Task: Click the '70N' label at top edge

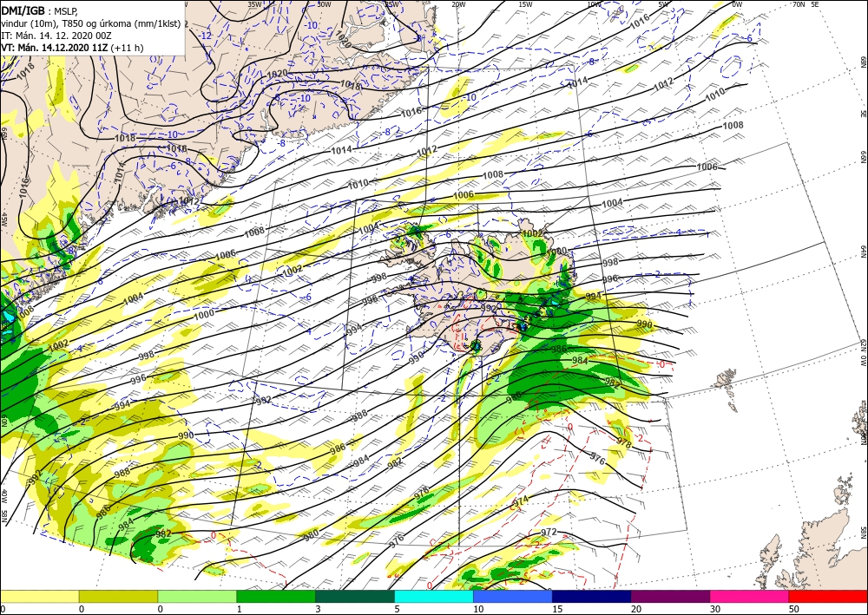Action: [x=799, y=4]
